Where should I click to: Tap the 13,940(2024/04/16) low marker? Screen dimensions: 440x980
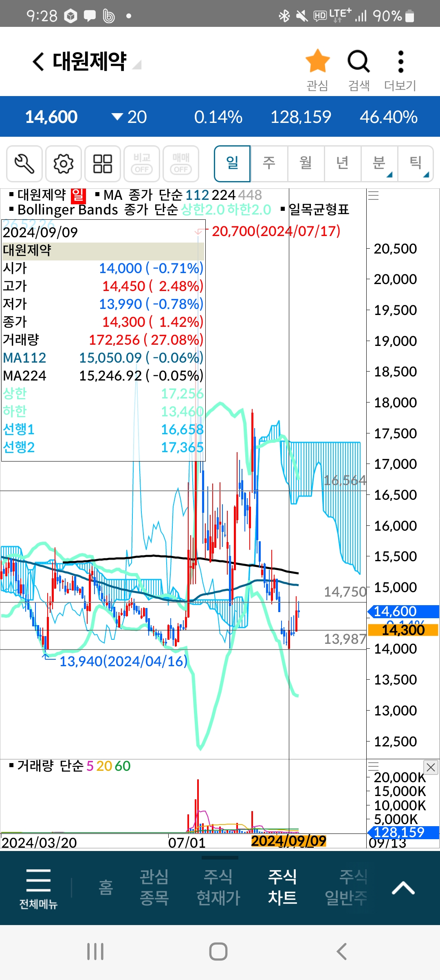click(123, 661)
